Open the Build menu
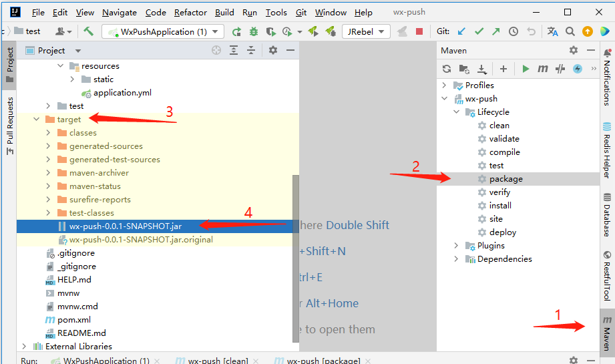This screenshot has width=615, height=364. coord(224,13)
